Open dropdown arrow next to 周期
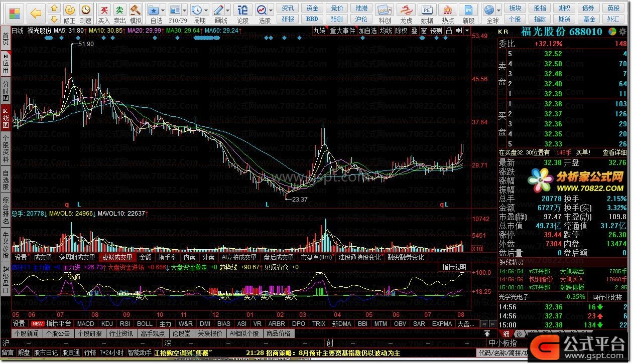The width and height of the screenshot is (633, 364). [206, 10]
